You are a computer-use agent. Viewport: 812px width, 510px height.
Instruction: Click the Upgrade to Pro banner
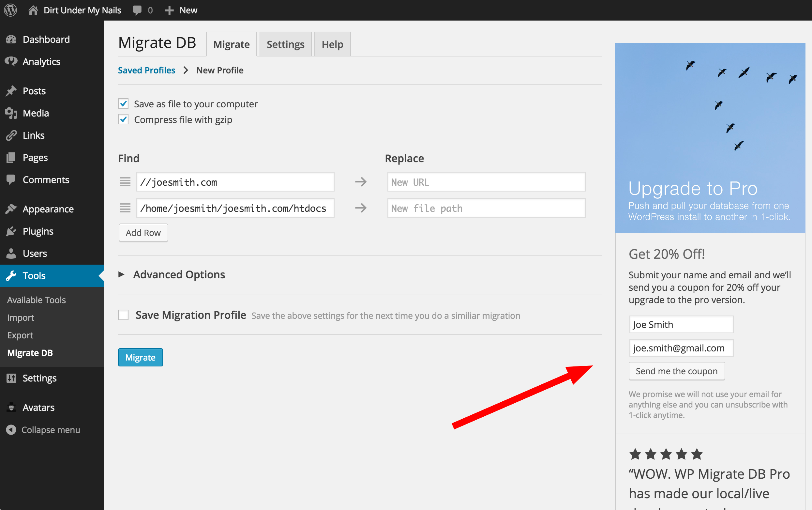(710, 138)
